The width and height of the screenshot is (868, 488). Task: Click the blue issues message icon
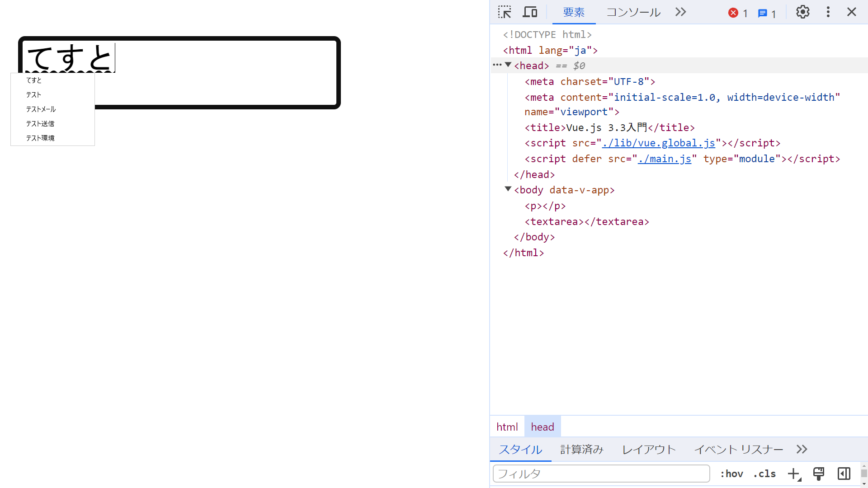tap(763, 13)
